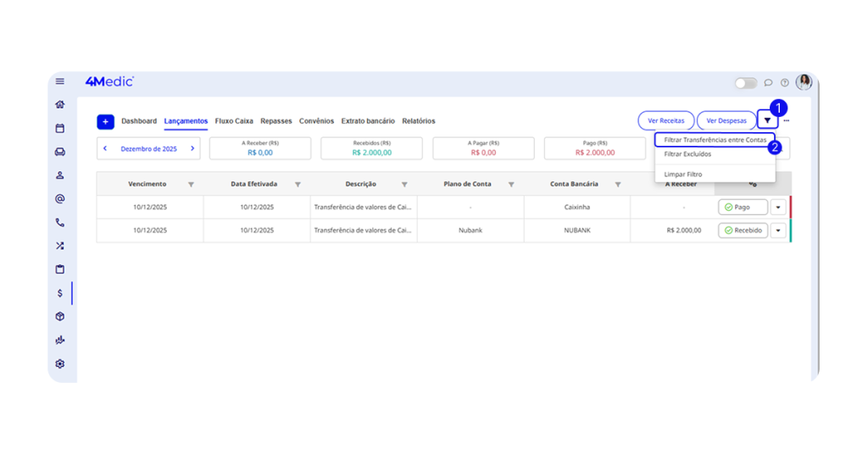Select Filtrar Transferências entre Contas option
The width and height of the screenshot is (868, 455).
click(x=715, y=140)
